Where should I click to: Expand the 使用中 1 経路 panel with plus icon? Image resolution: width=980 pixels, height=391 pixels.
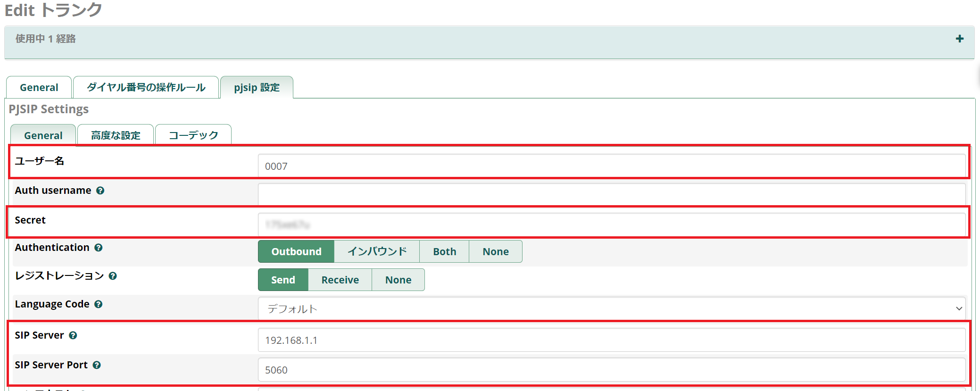pyautogui.click(x=959, y=39)
